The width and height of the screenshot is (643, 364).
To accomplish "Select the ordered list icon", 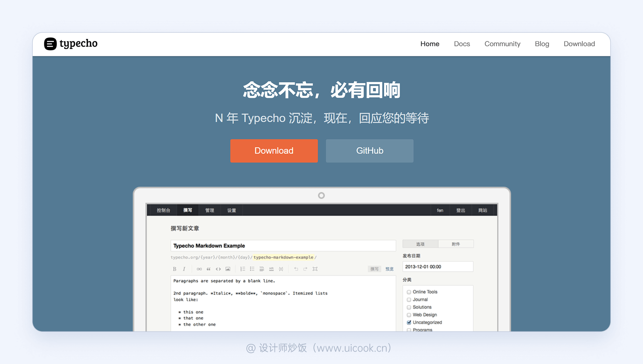I will pos(243,268).
